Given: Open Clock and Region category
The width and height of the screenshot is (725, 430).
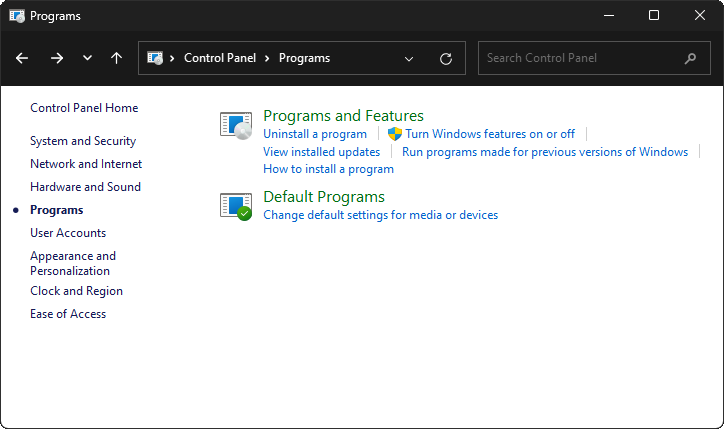Looking at the screenshot, I should [x=77, y=291].
